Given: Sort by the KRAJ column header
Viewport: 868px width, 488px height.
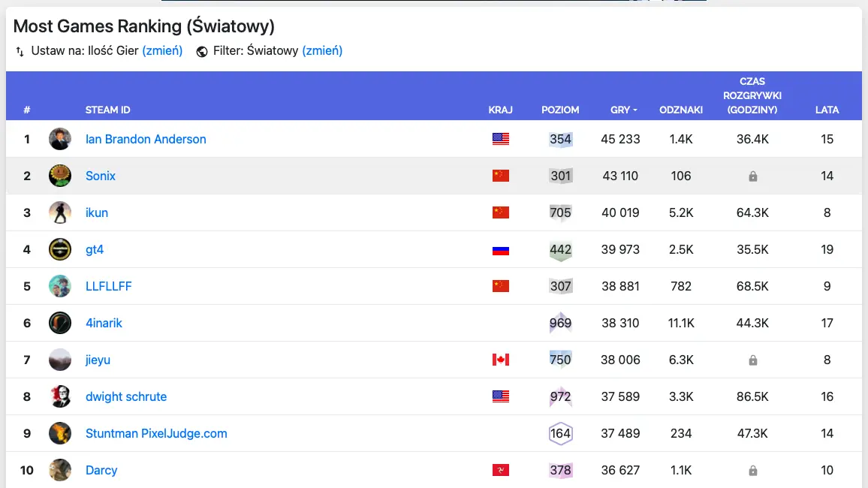Looking at the screenshot, I should click(x=500, y=110).
